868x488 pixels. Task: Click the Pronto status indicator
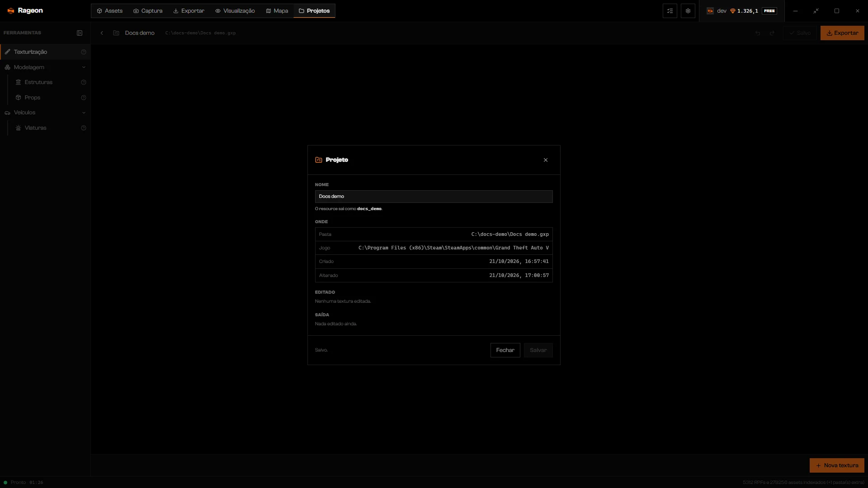point(15,483)
